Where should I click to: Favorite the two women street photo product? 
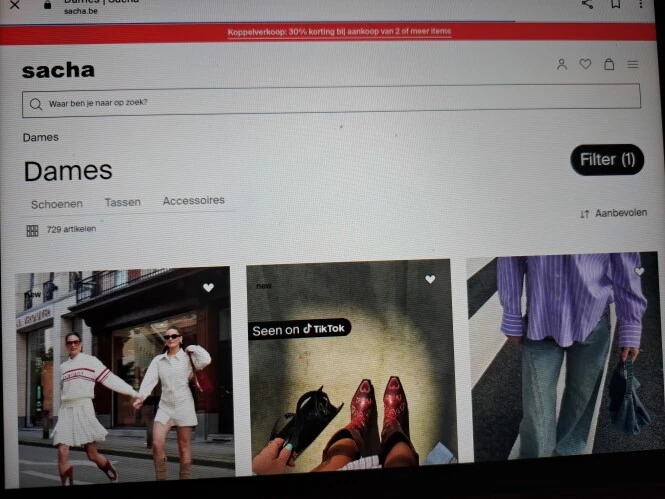pos(208,287)
